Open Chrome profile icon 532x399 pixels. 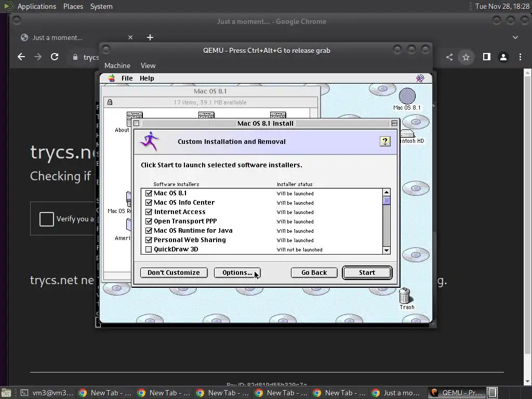click(503, 57)
